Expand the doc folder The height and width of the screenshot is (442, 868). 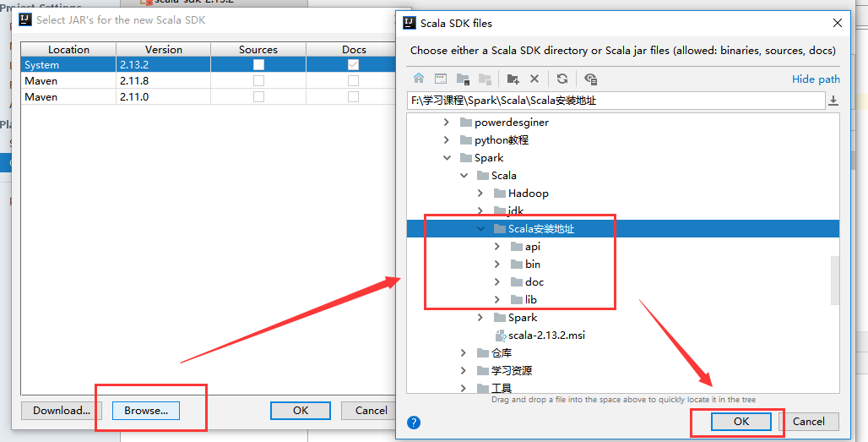tap(497, 282)
